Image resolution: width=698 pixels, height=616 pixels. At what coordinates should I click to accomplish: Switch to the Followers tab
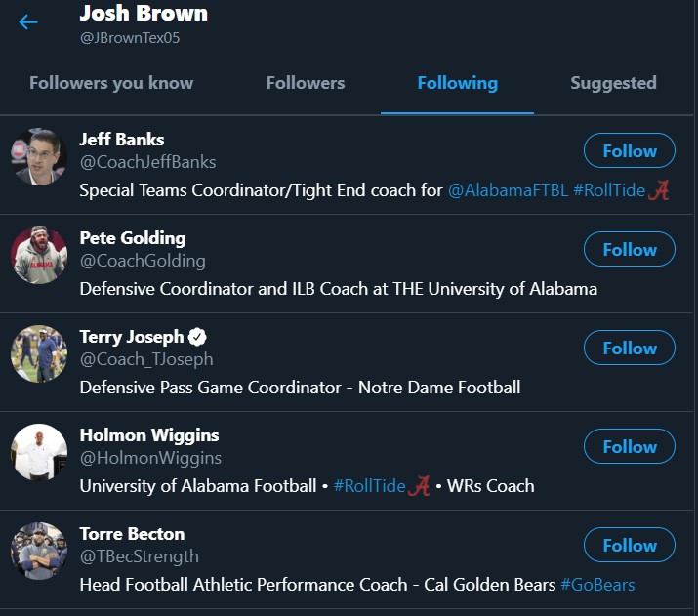coord(305,83)
